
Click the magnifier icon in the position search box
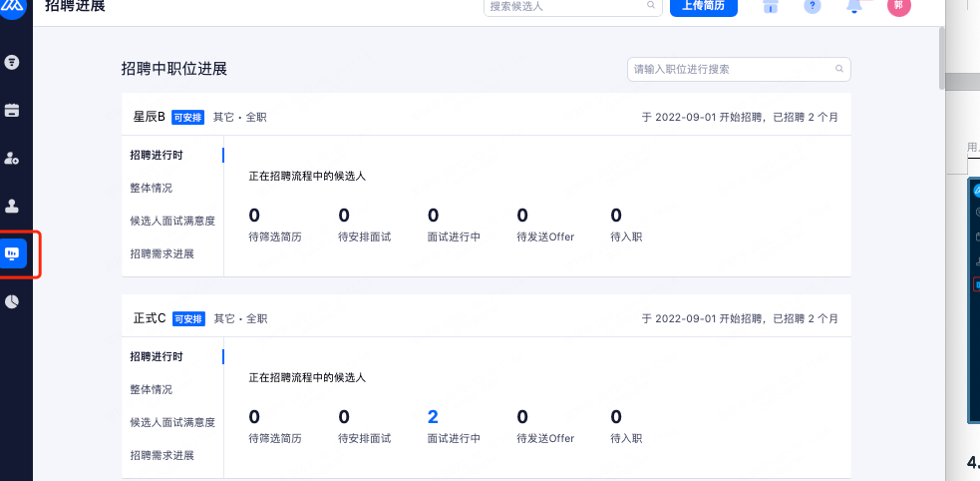click(x=839, y=70)
